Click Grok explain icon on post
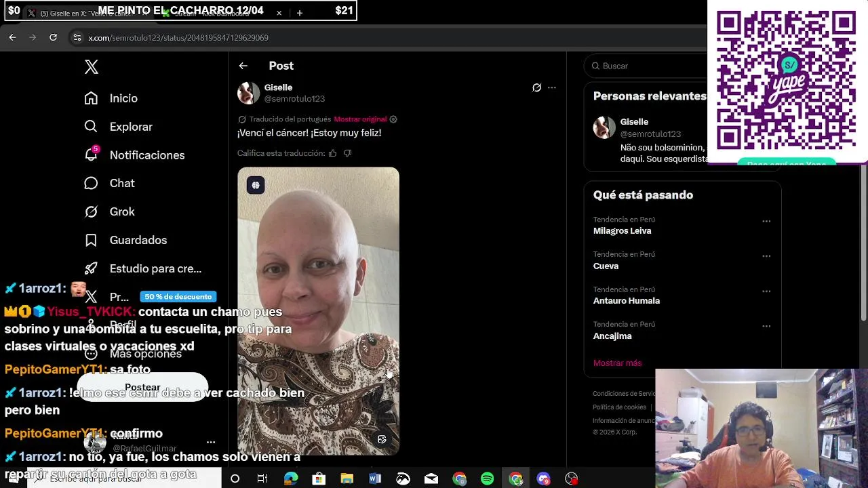Image resolution: width=868 pixels, height=488 pixels. point(536,87)
